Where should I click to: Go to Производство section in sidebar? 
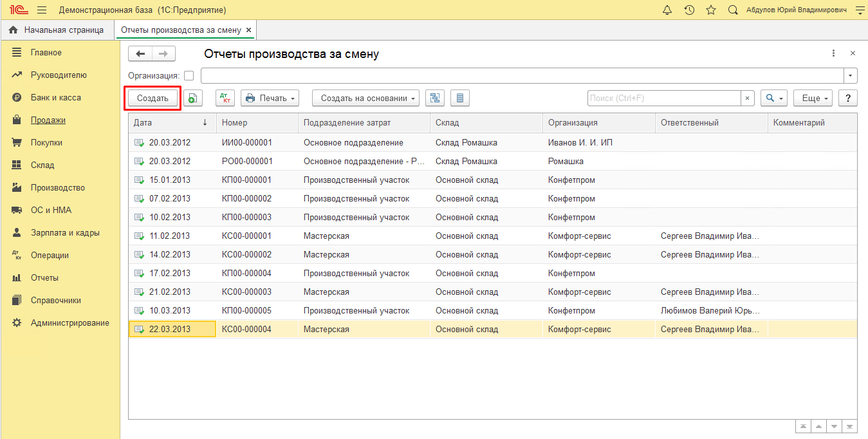(x=58, y=188)
